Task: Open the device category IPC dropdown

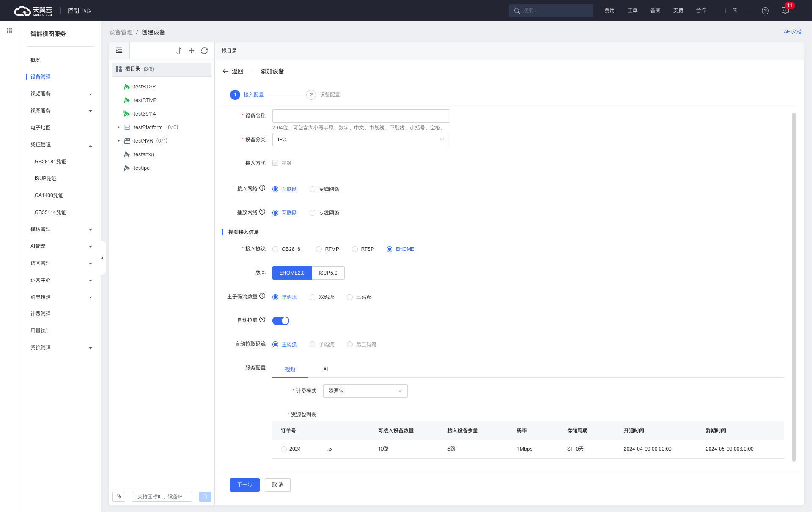Action: click(x=361, y=140)
